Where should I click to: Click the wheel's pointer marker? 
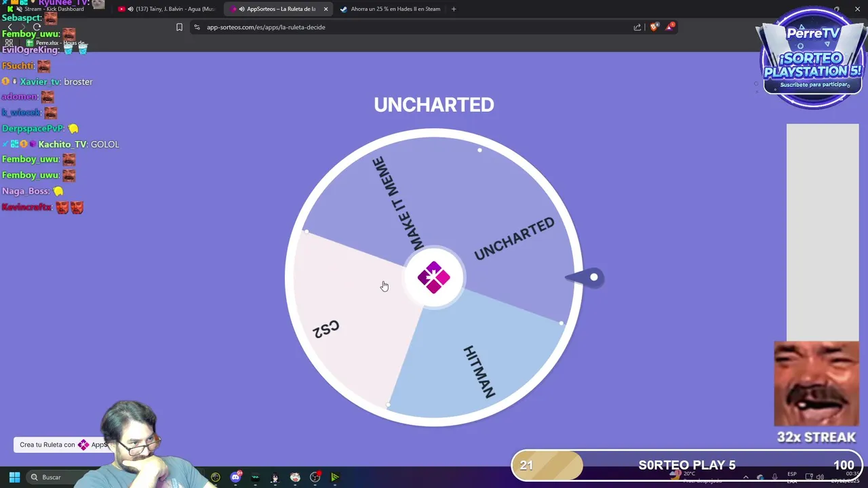click(x=586, y=277)
